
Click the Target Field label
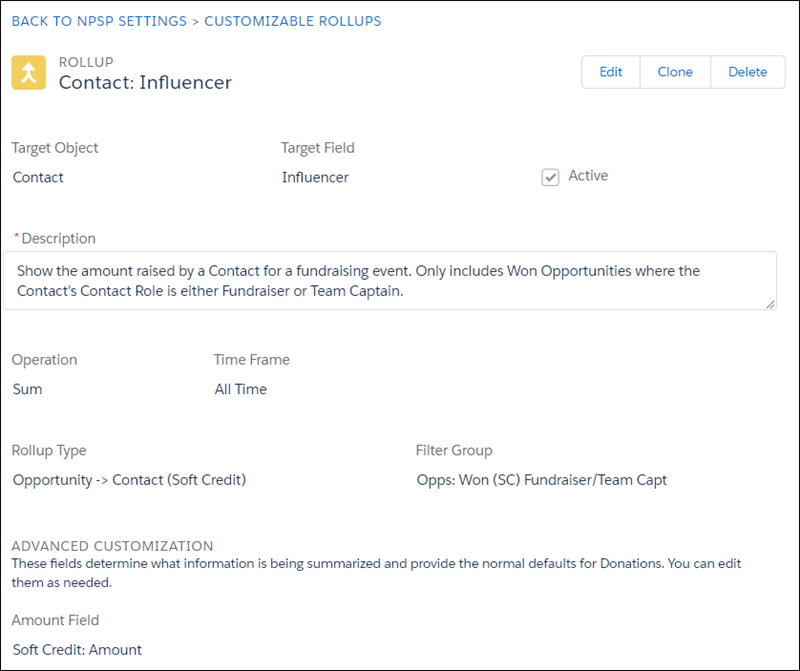318,147
